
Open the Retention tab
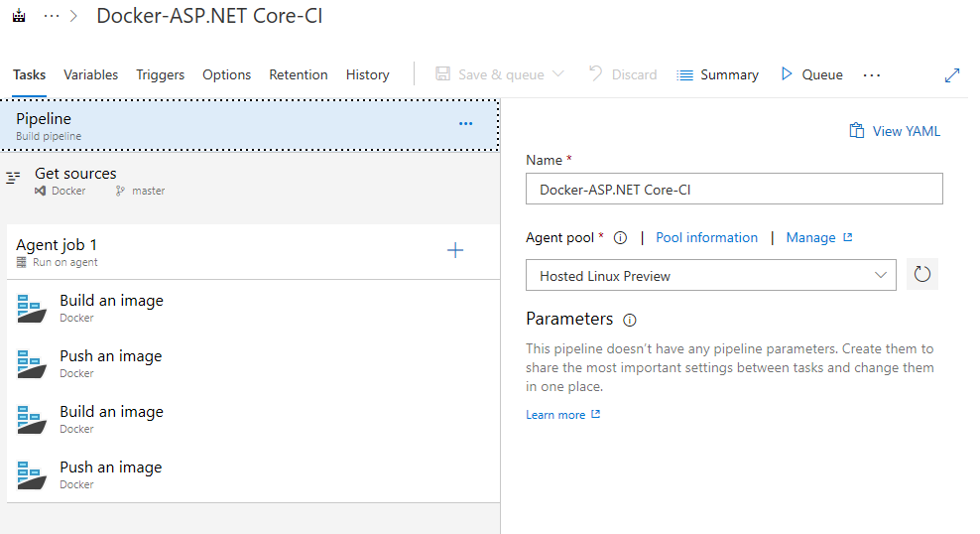[x=299, y=75]
